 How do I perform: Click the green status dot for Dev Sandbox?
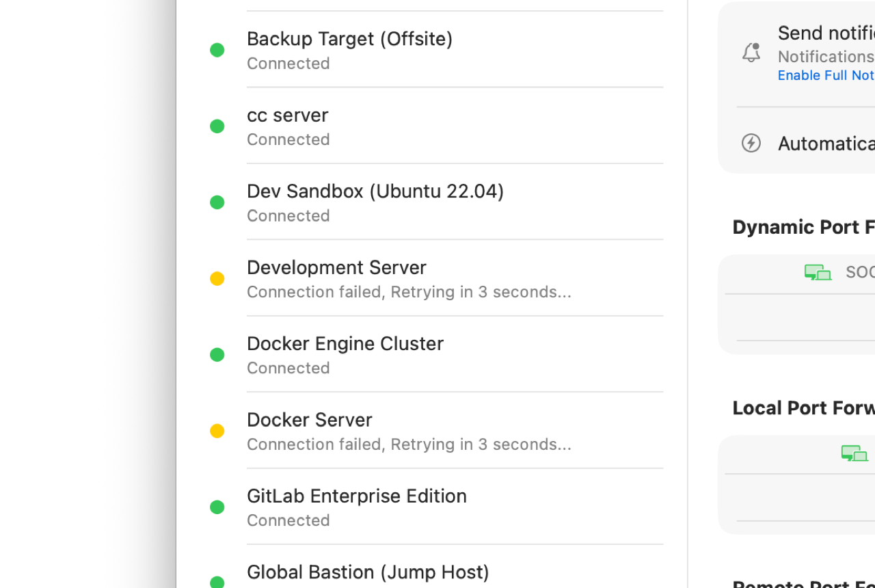(217, 202)
